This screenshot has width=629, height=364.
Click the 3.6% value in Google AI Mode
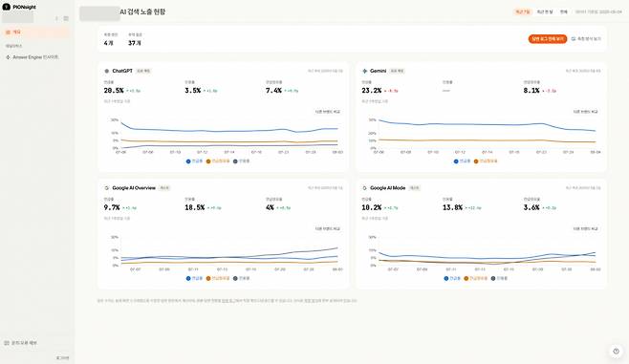(531, 207)
